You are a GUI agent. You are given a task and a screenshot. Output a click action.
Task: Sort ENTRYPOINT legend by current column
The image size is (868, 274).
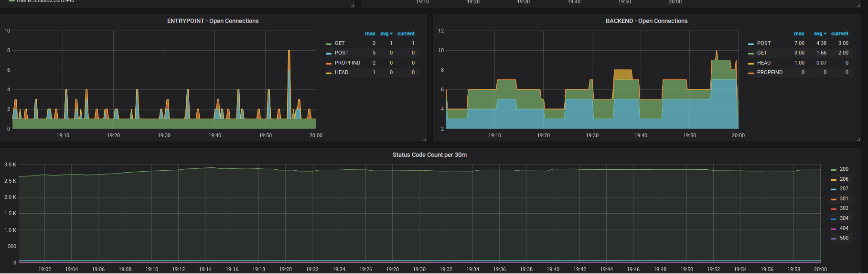pos(406,33)
